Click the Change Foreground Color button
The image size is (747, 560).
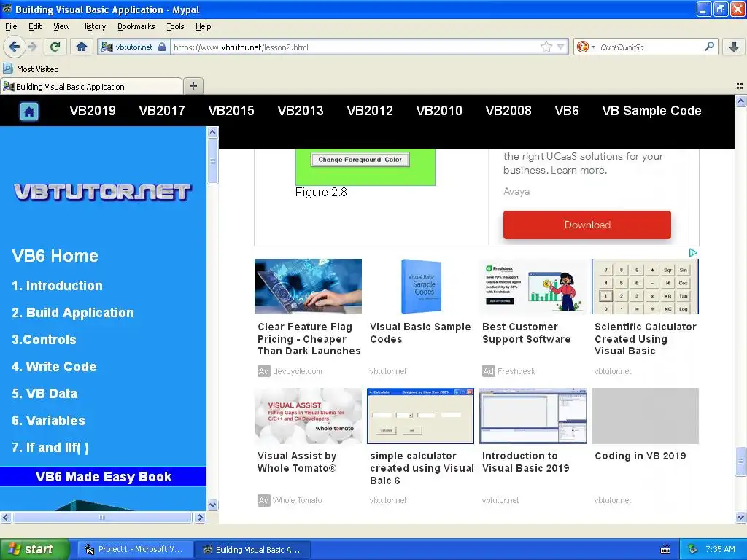(x=360, y=160)
